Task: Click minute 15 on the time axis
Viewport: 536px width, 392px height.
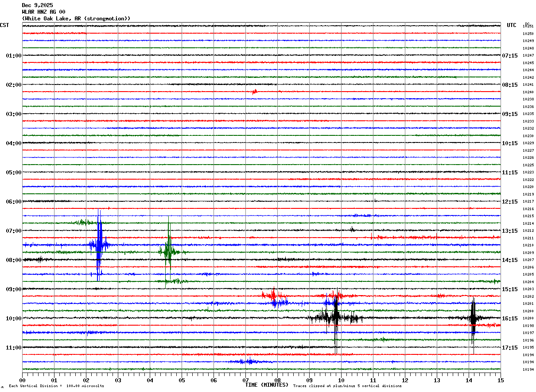Action: [501, 380]
